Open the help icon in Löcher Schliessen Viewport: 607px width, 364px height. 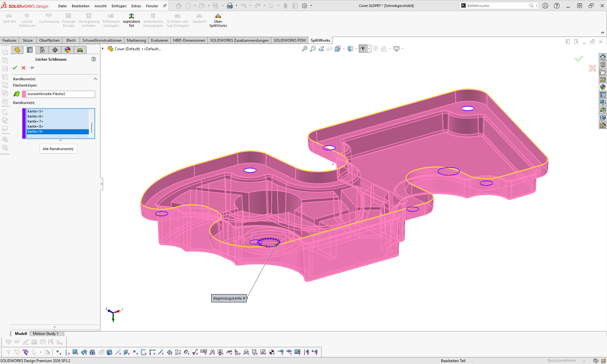point(94,59)
